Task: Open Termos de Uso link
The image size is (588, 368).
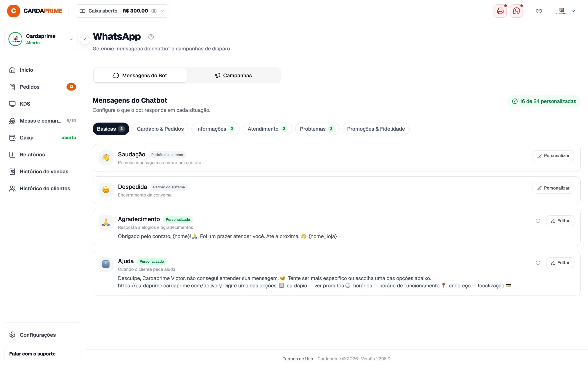Action: (x=298, y=359)
